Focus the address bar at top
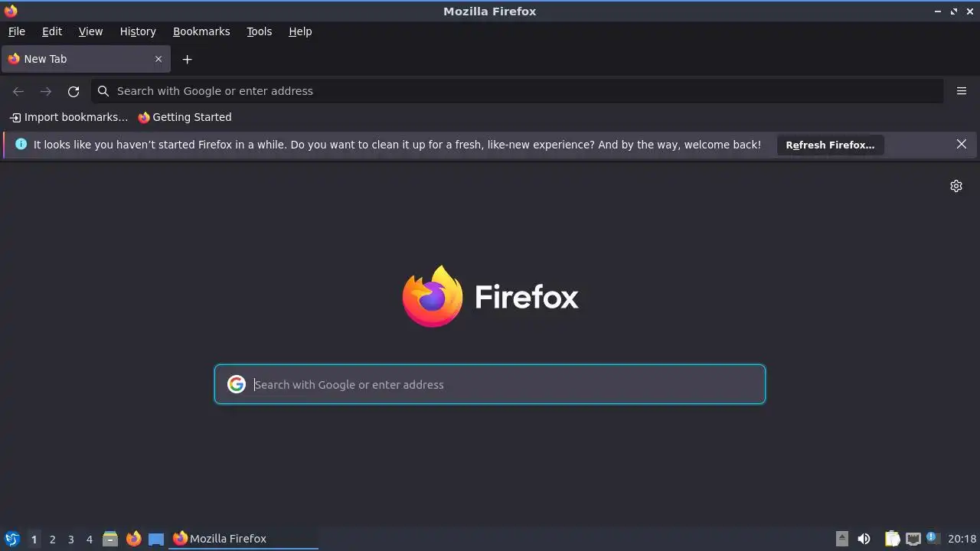This screenshot has width=980, height=551. (x=518, y=91)
